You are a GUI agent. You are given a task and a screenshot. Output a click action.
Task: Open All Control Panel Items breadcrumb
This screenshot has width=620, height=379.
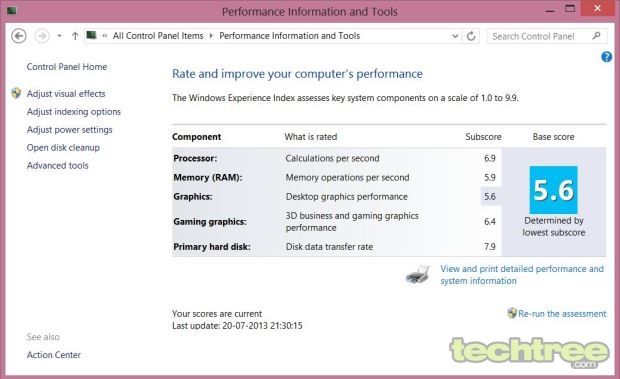point(158,36)
